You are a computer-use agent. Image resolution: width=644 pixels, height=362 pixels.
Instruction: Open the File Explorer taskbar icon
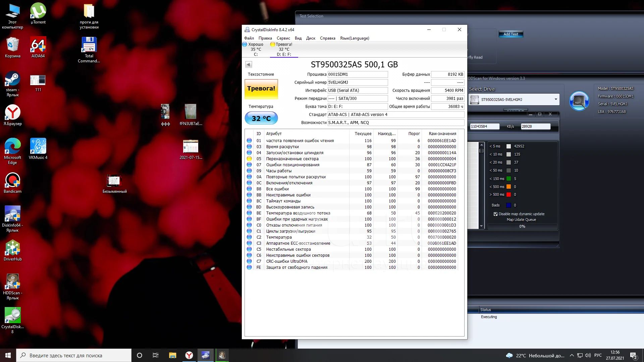[172, 355]
